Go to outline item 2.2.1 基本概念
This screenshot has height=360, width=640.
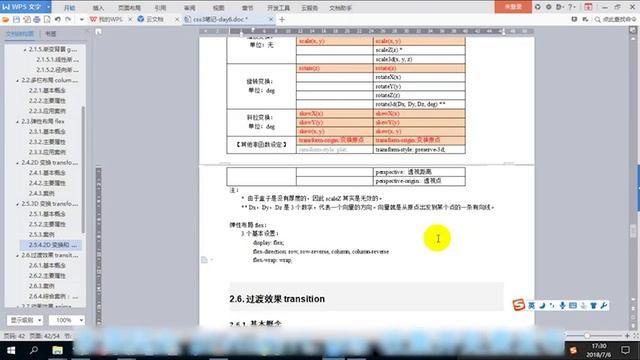click(x=47, y=90)
